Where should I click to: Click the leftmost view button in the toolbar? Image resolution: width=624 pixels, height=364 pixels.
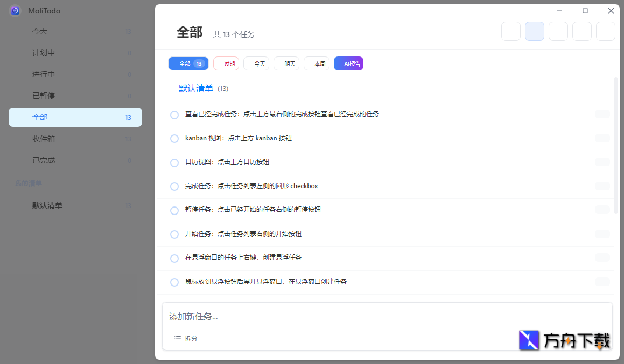pyautogui.click(x=510, y=31)
